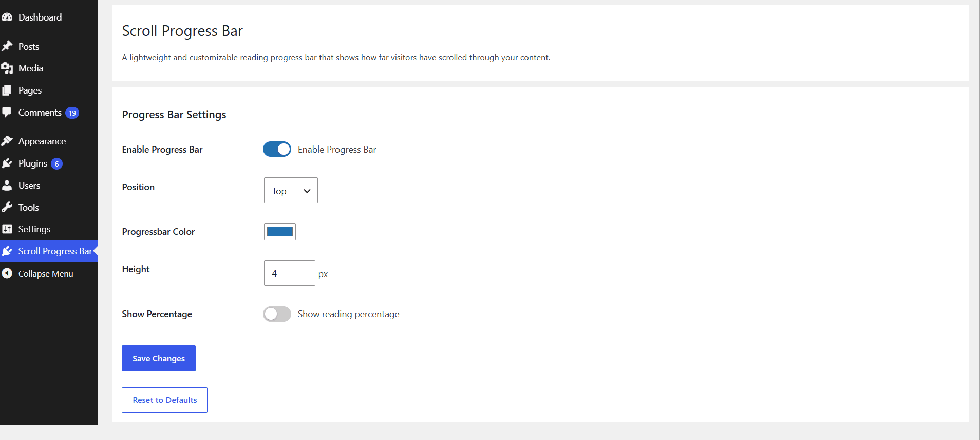The height and width of the screenshot is (440, 980).
Task: Navigate to the Pages menu
Action: coord(49,90)
